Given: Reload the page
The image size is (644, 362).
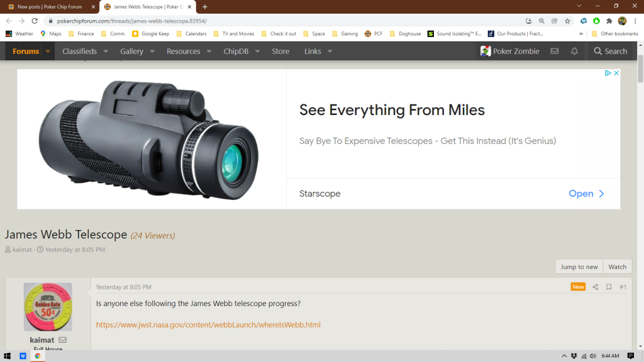Looking at the screenshot, I should [x=35, y=21].
